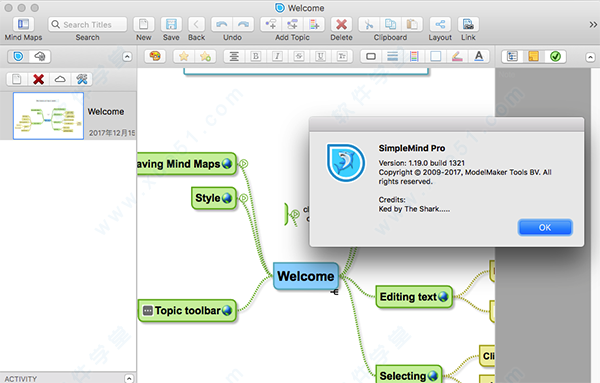Add a new star style preset
This screenshot has width=600, height=383.
(x=205, y=57)
